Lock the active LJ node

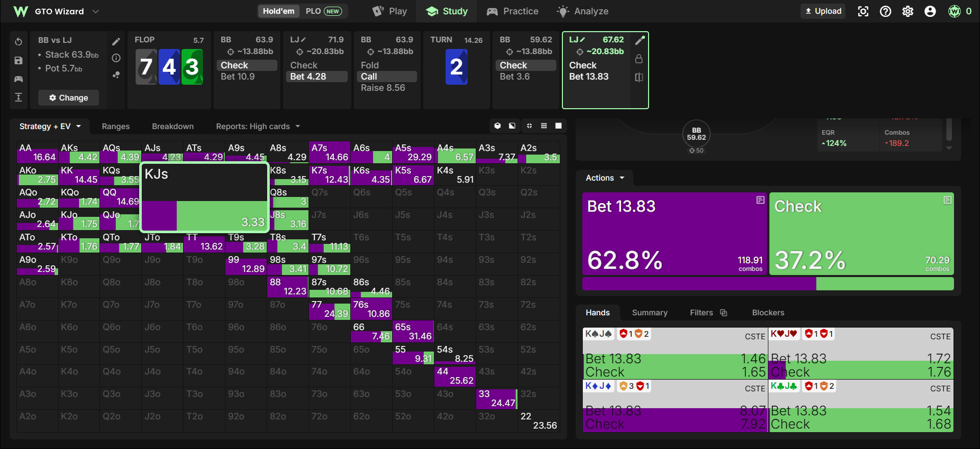pyautogui.click(x=639, y=59)
